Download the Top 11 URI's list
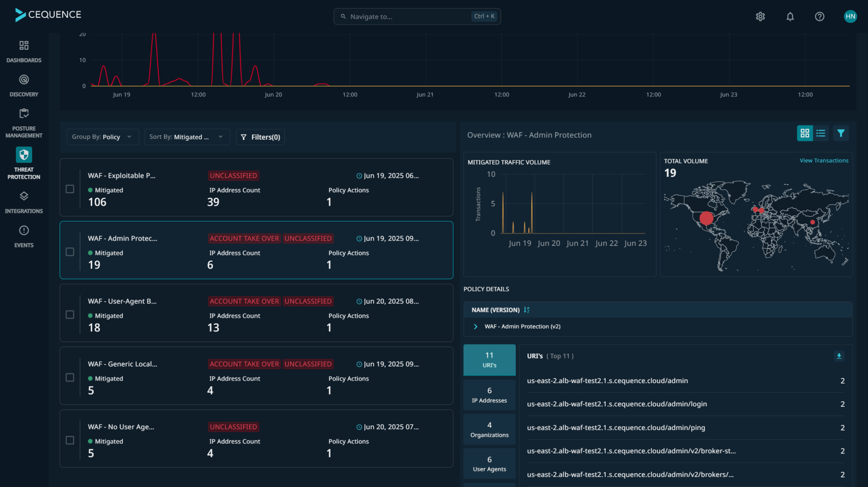The image size is (868, 487). (x=839, y=356)
